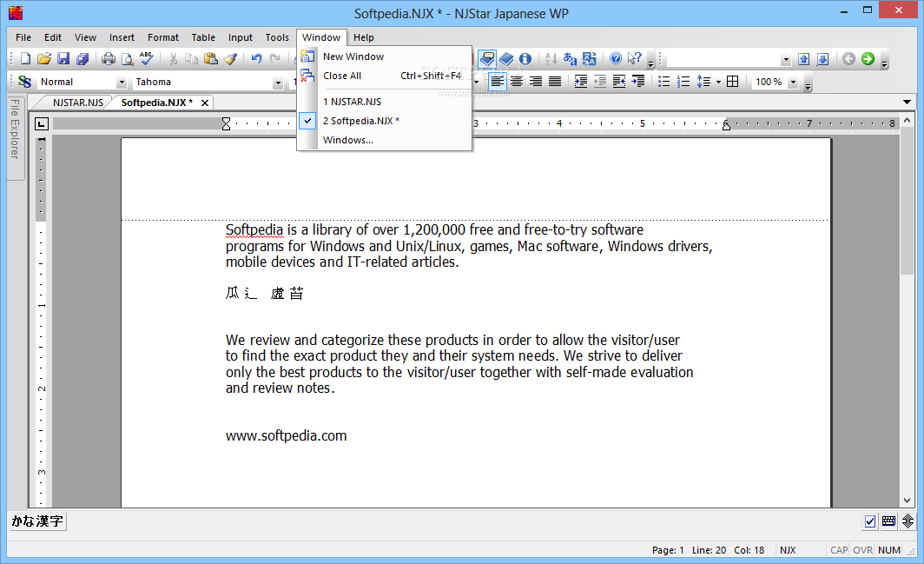924x564 pixels.
Task: Click the vertical scrollbar down arrow
Action: click(907, 501)
